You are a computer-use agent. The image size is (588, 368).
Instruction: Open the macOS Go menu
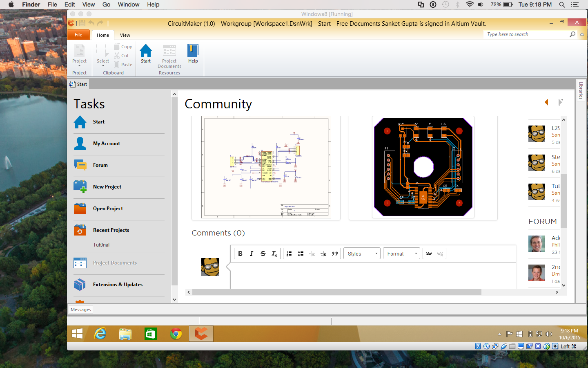point(106,4)
